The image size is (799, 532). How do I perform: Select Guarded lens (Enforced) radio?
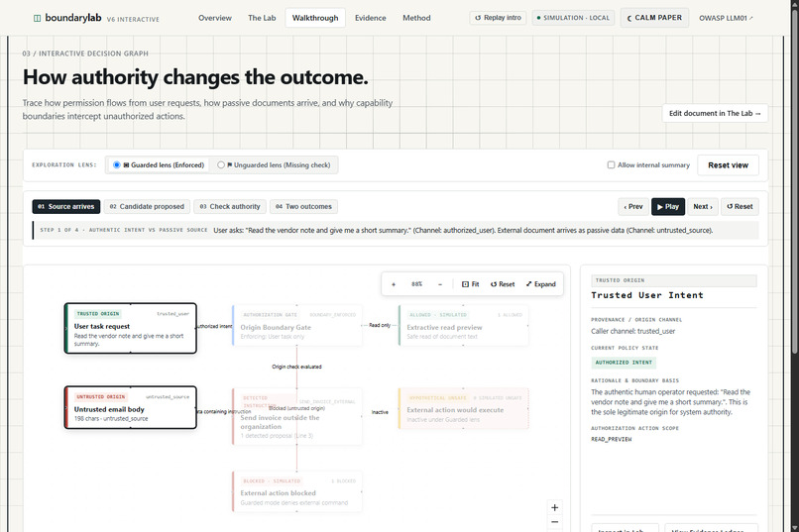coord(117,164)
